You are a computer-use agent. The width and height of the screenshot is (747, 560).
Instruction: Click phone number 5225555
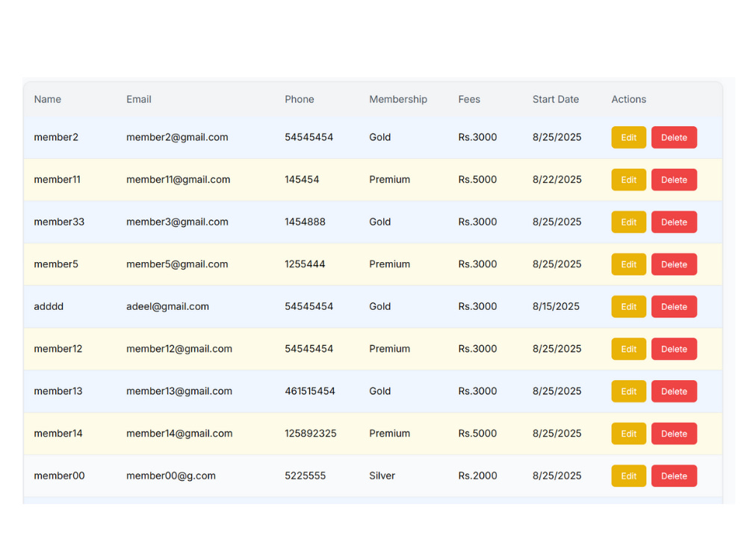(x=306, y=476)
